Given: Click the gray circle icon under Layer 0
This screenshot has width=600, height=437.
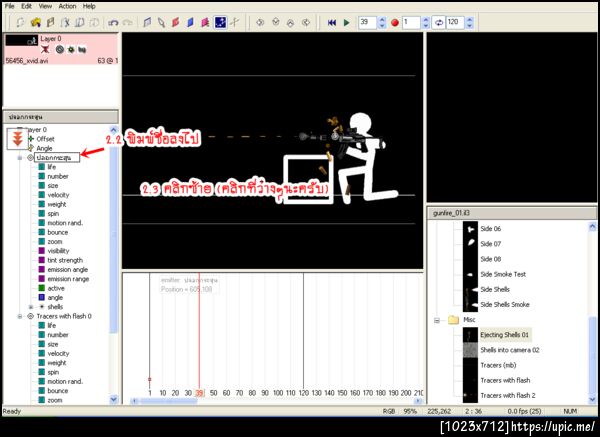Looking at the screenshot, I should point(59,49).
